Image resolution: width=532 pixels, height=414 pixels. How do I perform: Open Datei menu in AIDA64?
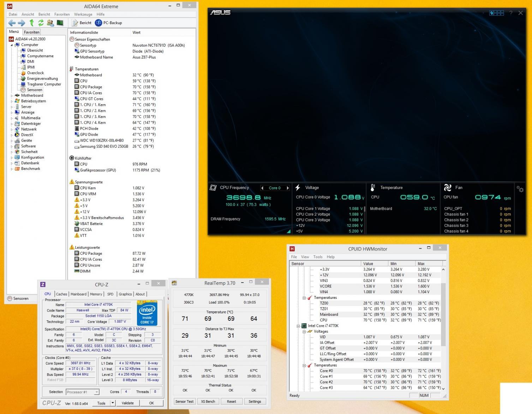click(13, 14)
